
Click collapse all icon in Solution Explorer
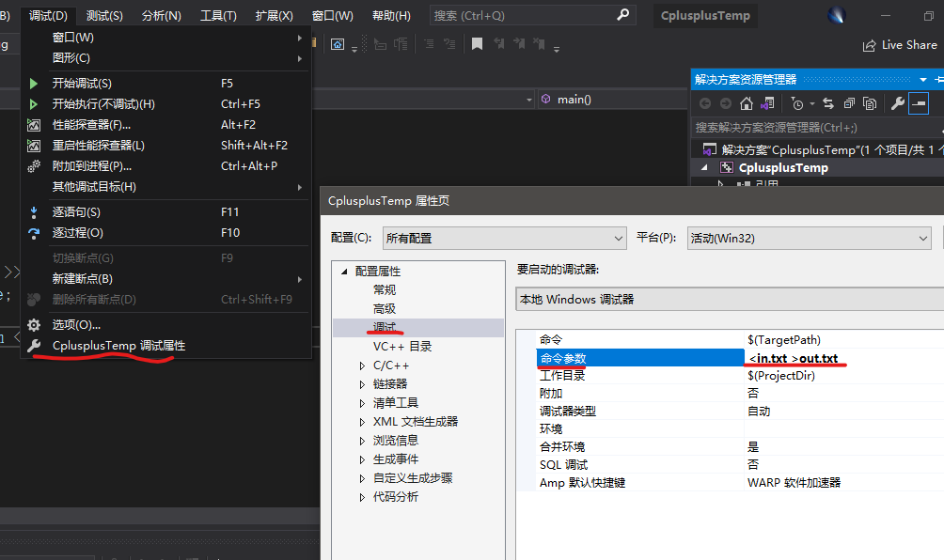[x=849, y=103]
